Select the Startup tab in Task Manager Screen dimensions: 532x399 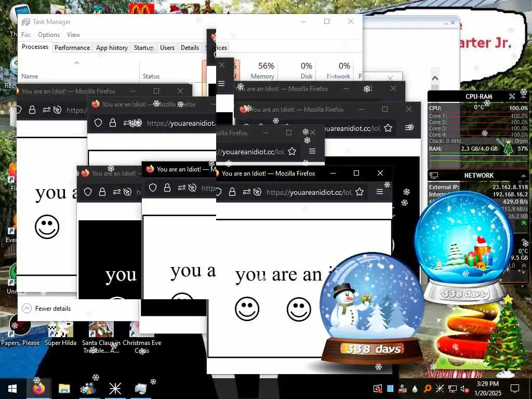click(x=144, y=47)
